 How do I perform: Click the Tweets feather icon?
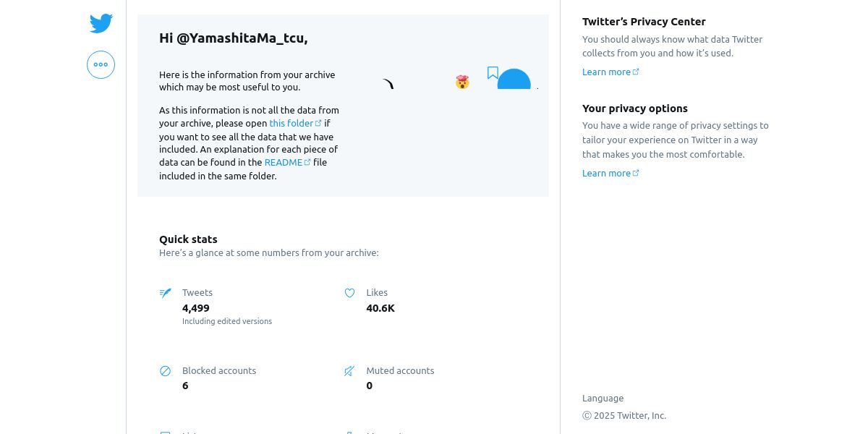pyautogui.click(x=166, y=293)
